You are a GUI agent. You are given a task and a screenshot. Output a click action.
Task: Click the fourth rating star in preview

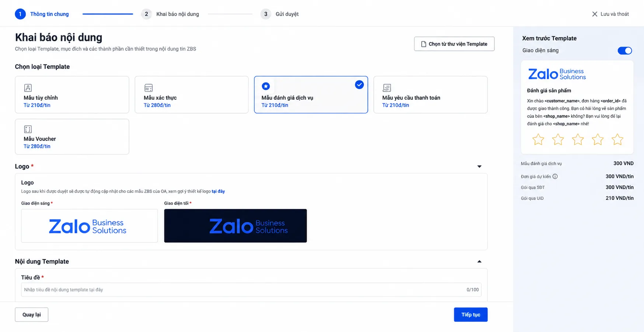pyautogui.click(x=598, y=139)
